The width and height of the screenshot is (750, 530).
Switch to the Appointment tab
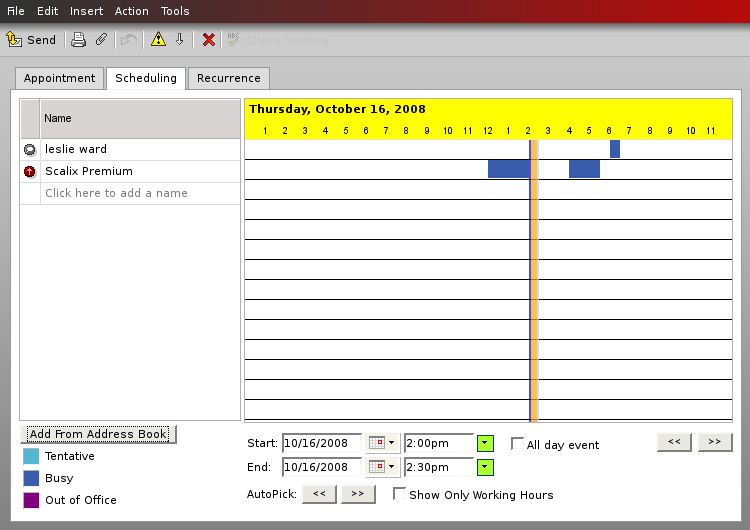click(x=60, y=78)
